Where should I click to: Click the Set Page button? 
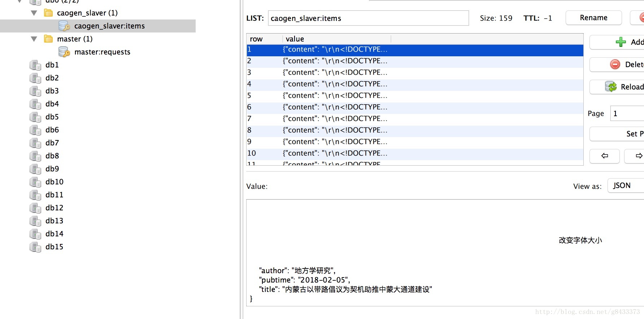617,134
